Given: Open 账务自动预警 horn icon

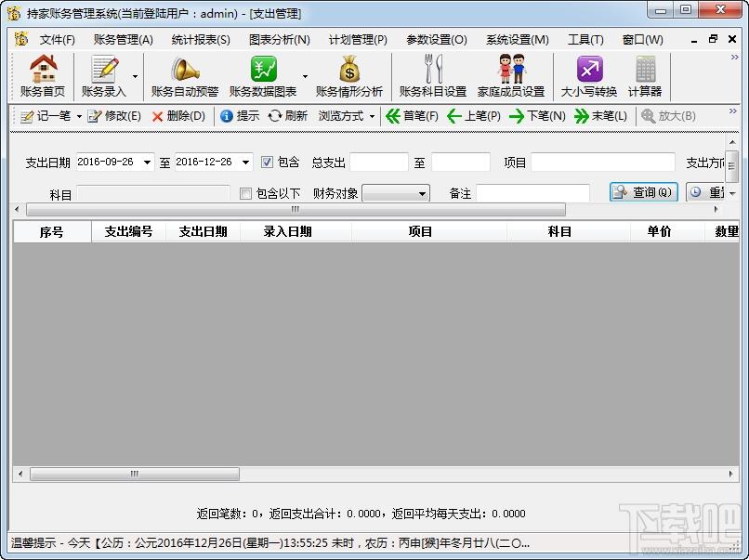Looking at the screenshot, I should click(184, 70).
